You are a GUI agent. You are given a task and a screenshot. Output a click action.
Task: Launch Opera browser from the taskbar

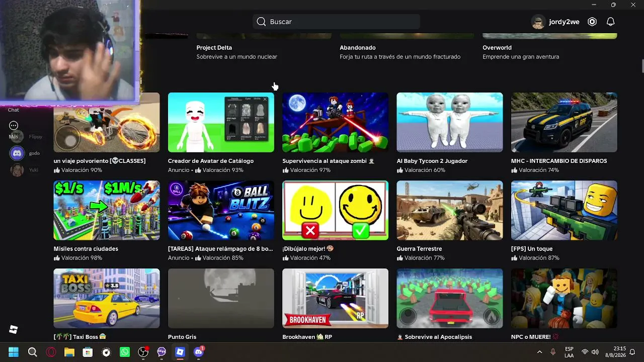click(x=51, y=352)
